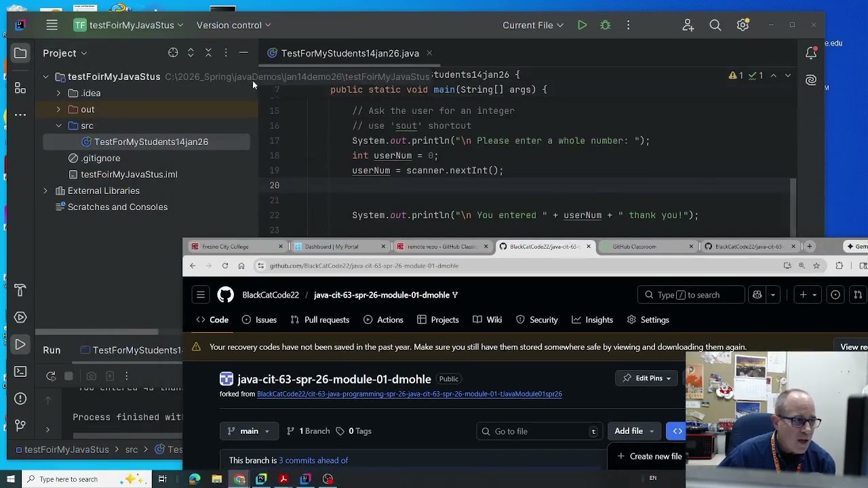Image resolution: width=868 pixels, height=488 pixels.
Task: Open the Edit Pins dropdown
Action: coord(648,378)
